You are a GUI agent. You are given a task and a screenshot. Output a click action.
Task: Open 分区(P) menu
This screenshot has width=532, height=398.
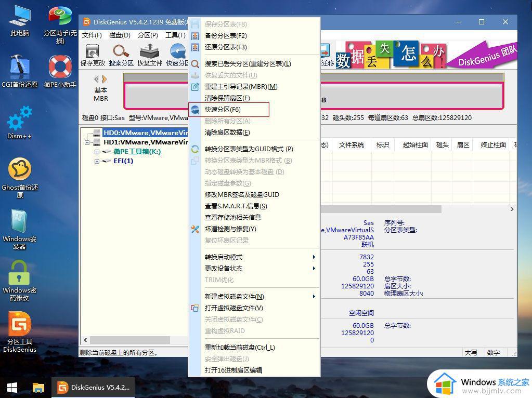tap(148, 35)
